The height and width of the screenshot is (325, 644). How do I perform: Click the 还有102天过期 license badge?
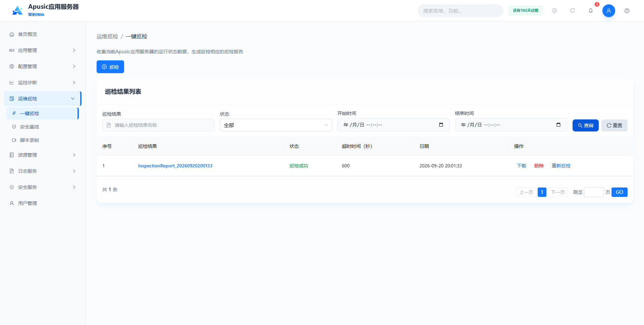(x=526, y=11)
